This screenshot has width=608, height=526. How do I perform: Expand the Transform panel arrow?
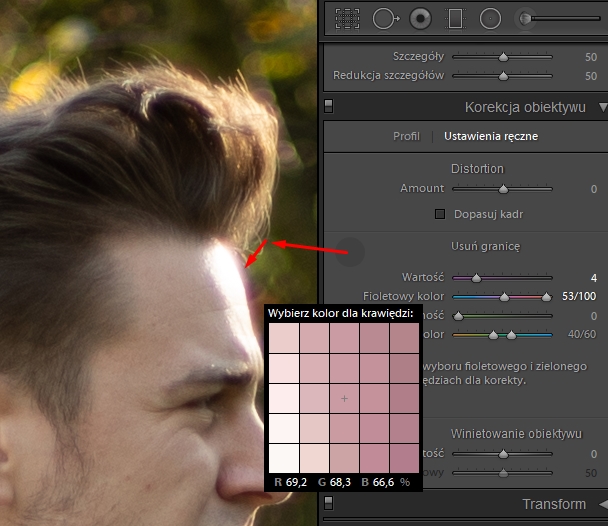603,504
